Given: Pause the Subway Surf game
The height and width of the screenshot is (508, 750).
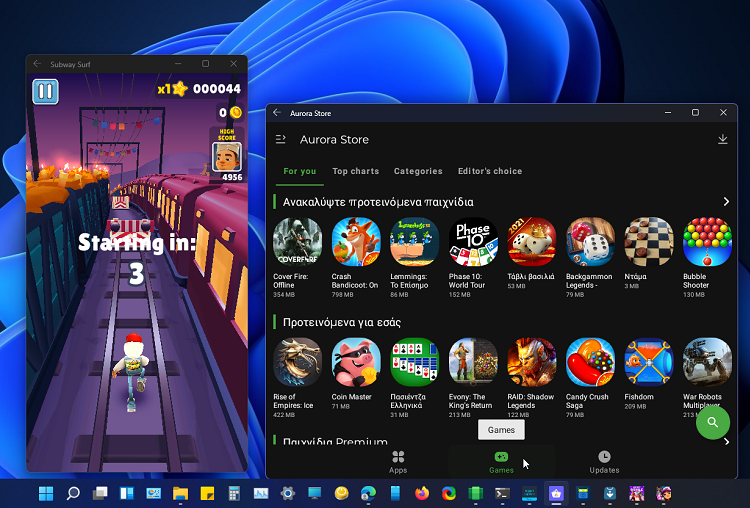Looking at the screenshot, I should 45,92.
